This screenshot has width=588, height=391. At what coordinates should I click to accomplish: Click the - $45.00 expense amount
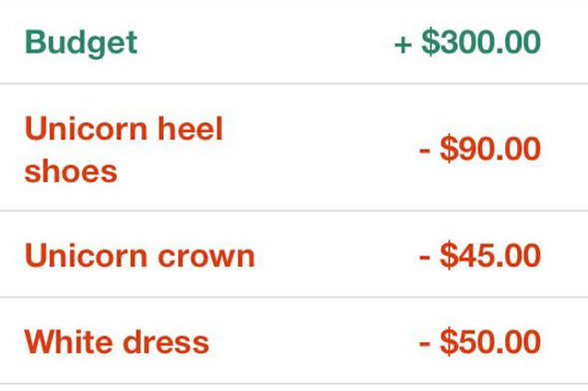click(480, 256)
